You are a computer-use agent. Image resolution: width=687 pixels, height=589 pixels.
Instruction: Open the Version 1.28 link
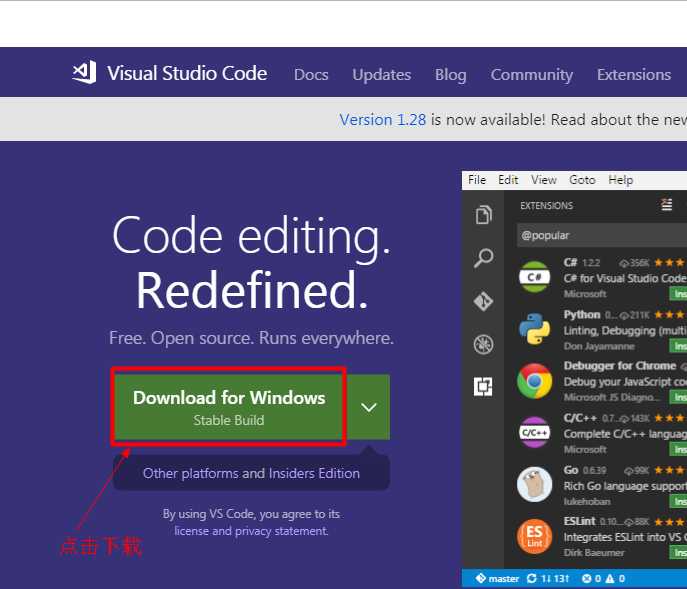[382, 120]
